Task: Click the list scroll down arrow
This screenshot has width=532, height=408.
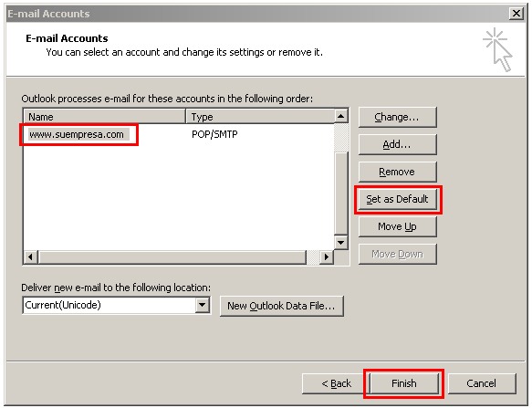Action: point(341,242)
